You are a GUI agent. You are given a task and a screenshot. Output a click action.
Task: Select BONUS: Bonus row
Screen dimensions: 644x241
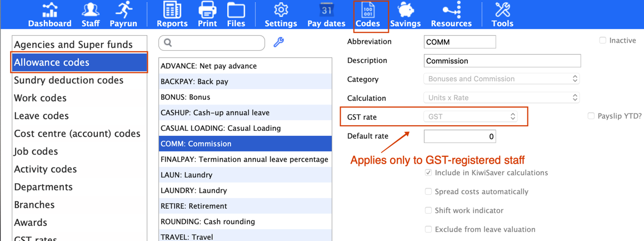[x=245, y=97]
